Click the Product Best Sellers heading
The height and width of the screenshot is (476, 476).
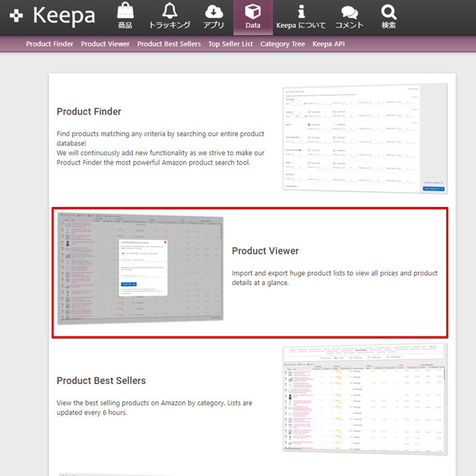pyautogui.click(x=101, y=381)
